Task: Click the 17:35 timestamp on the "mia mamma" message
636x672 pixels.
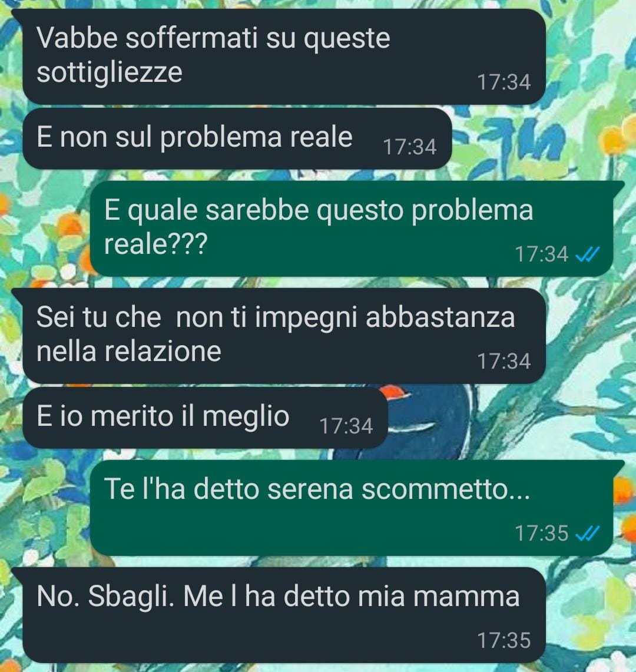Action: (x=504, y=641)
